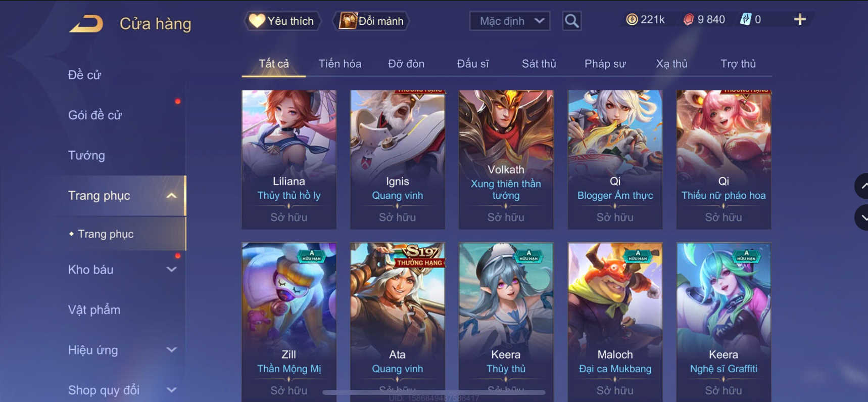This screenshot has height=402, width=868.
Task: Click the up arrow on right edge
Action: (x=862, y=186)
